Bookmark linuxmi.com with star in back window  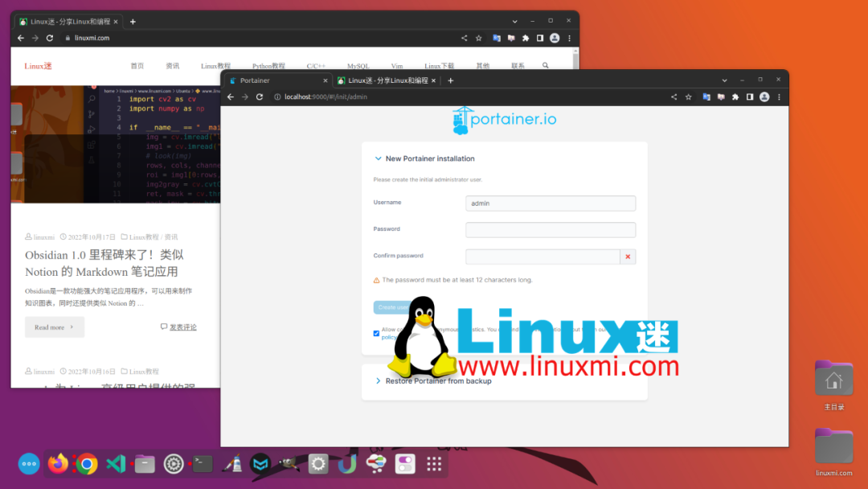[x=479, y=39]
